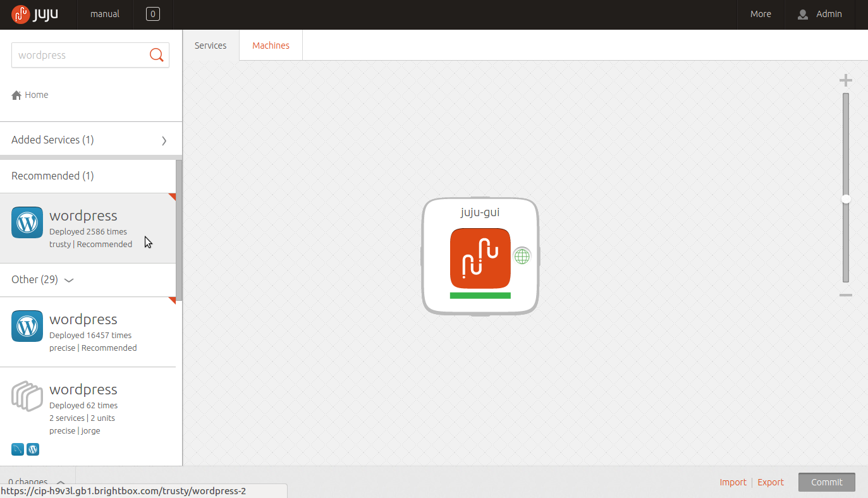
Task: Click the small MySQL icon in bundle
Action: [x=18, y=449]
